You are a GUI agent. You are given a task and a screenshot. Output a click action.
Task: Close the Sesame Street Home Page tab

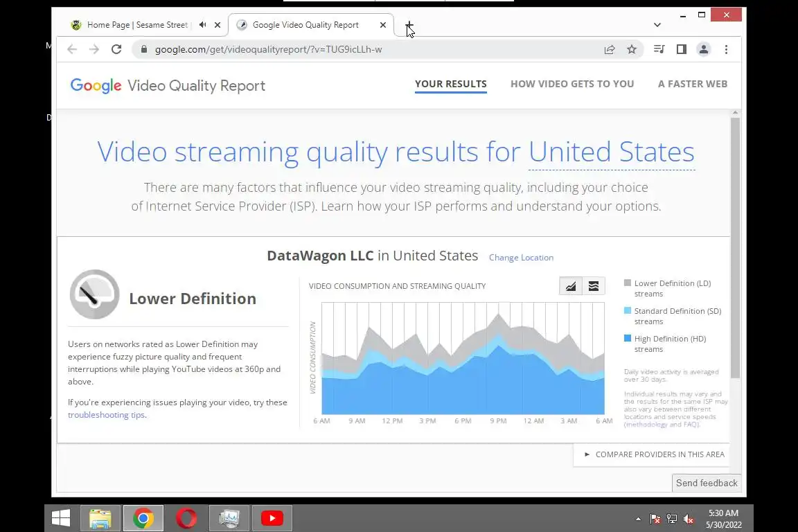(218, 24)
